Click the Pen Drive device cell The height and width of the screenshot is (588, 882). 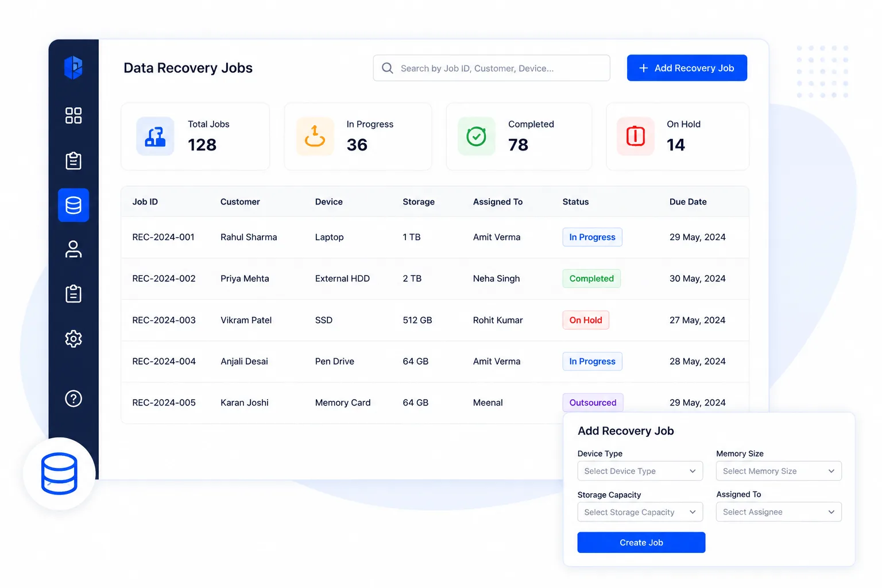[335, 361]
